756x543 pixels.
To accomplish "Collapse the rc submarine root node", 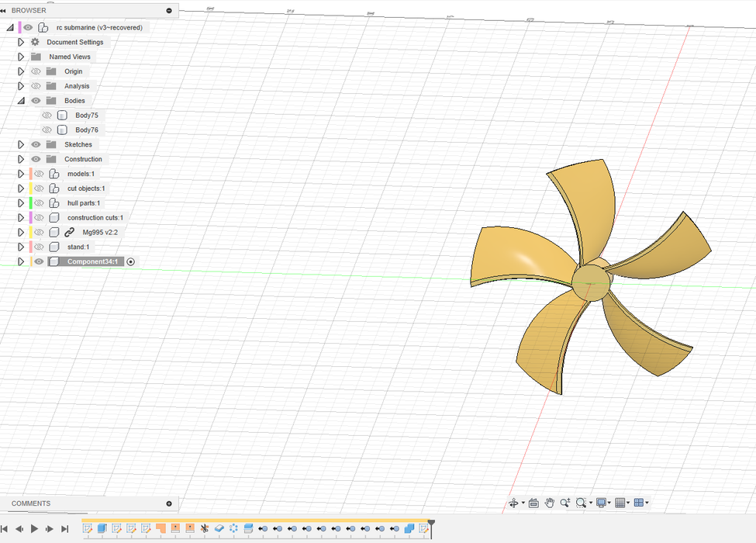I will point(9,27).
